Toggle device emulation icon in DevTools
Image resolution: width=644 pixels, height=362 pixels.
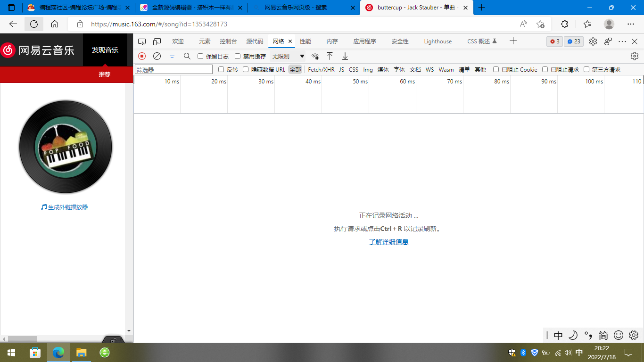pyautogui.click(x=157, y=41)
